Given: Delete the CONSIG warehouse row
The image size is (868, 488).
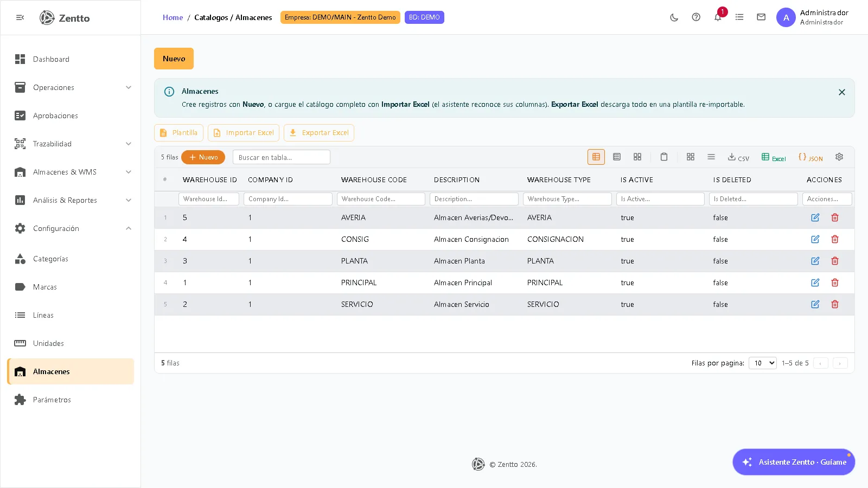Looking at the screenshot, I should (835, 239).
